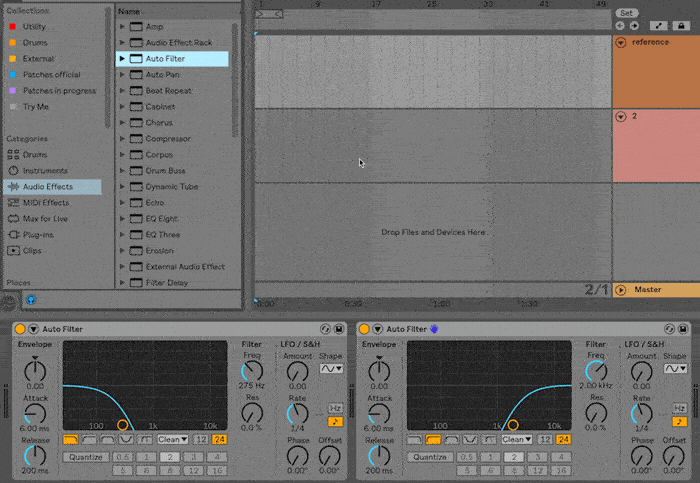
Task: Click the Freq knob showing 275 Hz
Action: pos(252,371)
